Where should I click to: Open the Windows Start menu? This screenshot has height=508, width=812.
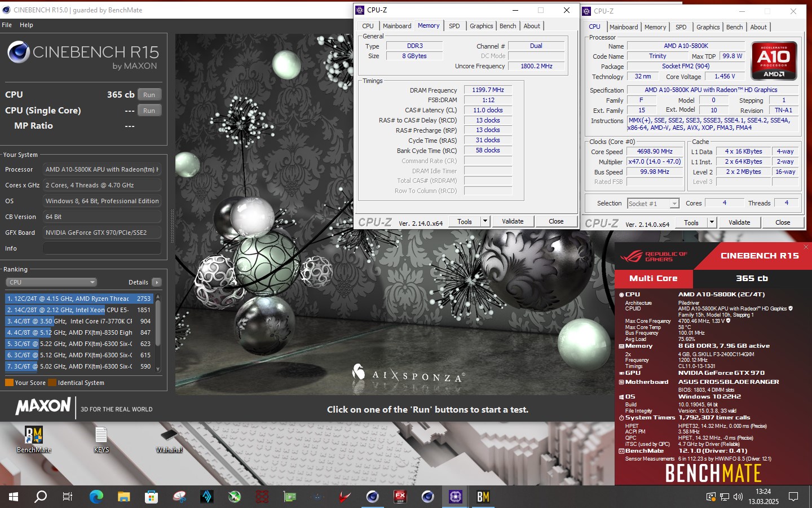pos(14,497)
